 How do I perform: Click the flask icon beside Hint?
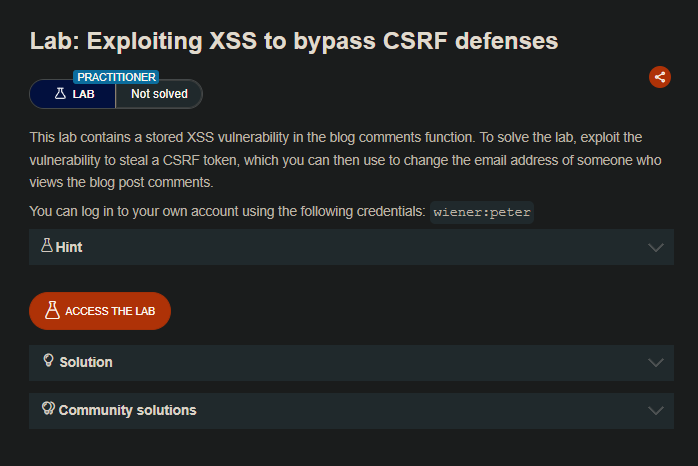(x=46, y=245)
